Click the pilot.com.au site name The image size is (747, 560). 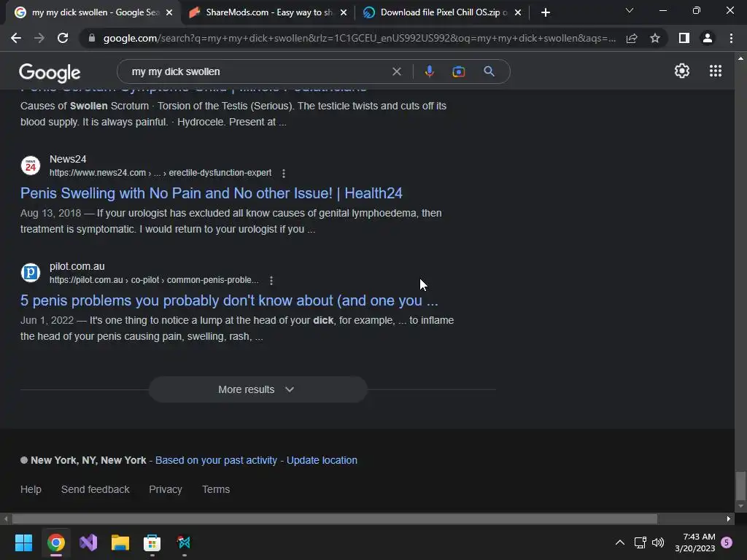click(77, 266)
